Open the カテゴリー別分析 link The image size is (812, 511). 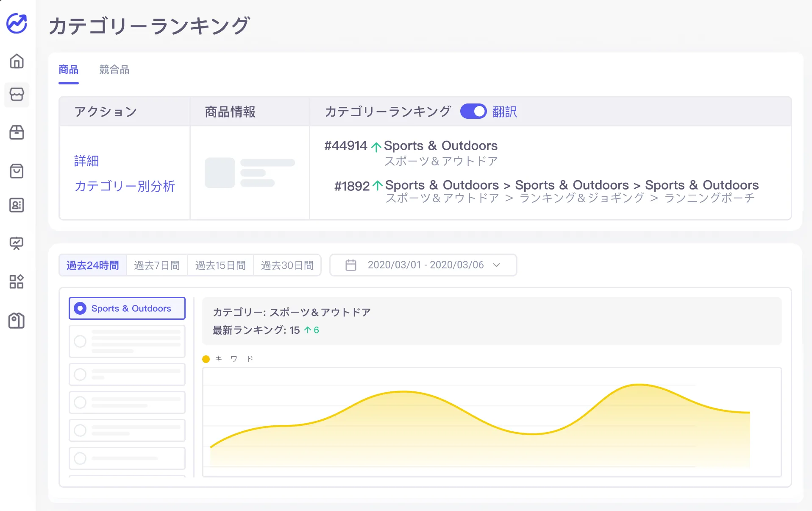pyautogui.click(x=125, y=186)
